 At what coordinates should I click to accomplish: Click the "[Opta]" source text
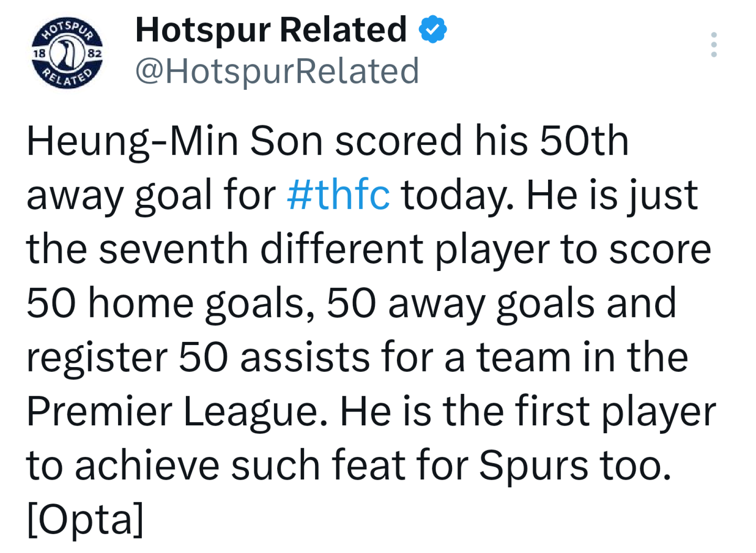pos(85,520)
